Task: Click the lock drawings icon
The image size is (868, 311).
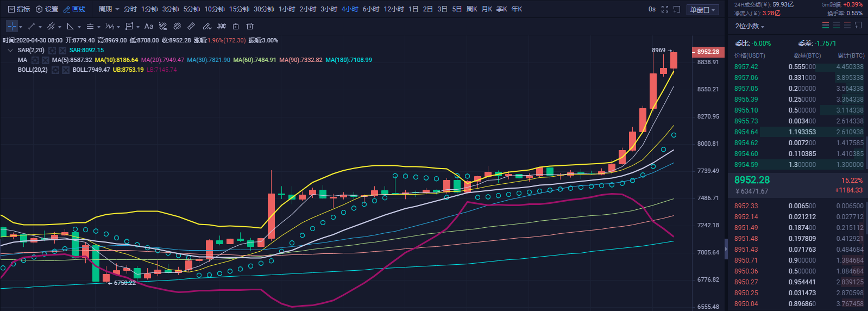Action: [x=236, y=26]
